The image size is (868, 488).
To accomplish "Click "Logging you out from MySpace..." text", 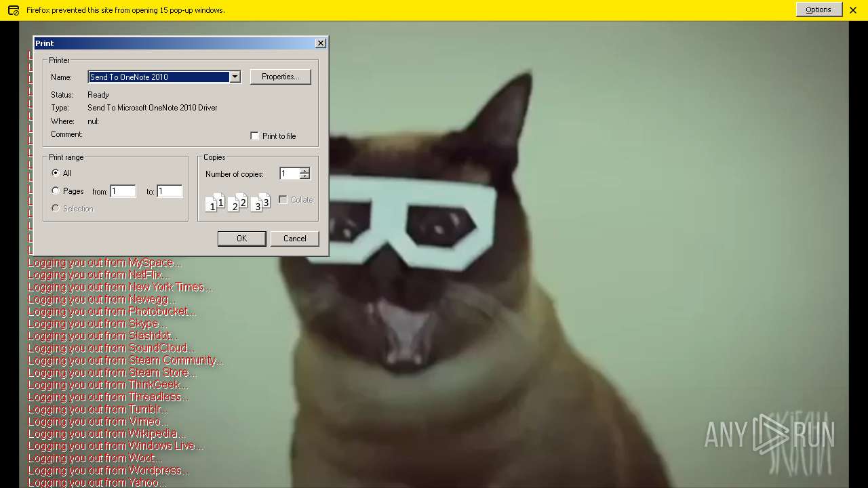I will (105, 263).
